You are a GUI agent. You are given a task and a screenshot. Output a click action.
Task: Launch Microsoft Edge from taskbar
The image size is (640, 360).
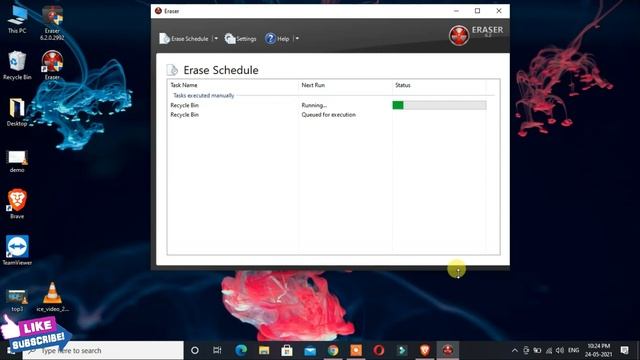241,350
